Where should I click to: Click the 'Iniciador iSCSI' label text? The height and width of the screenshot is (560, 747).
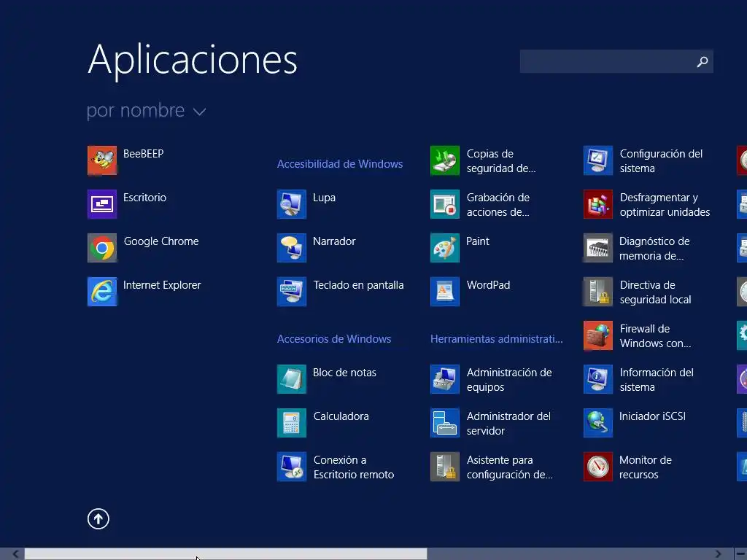tap(652, 416)
